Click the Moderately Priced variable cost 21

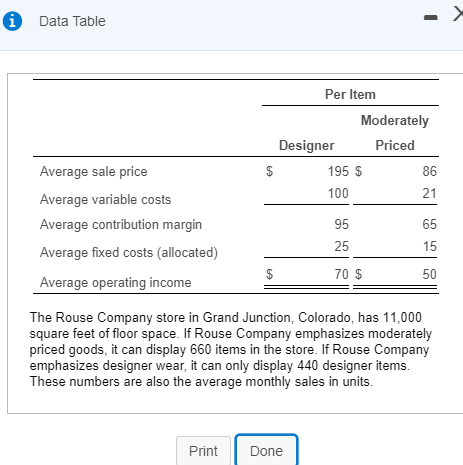429,193
